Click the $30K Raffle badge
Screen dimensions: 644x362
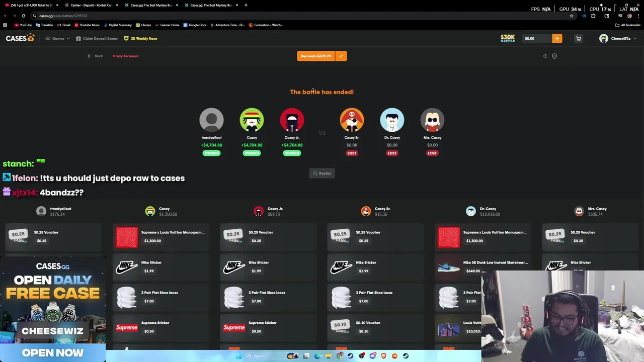(x=508, y=38)
